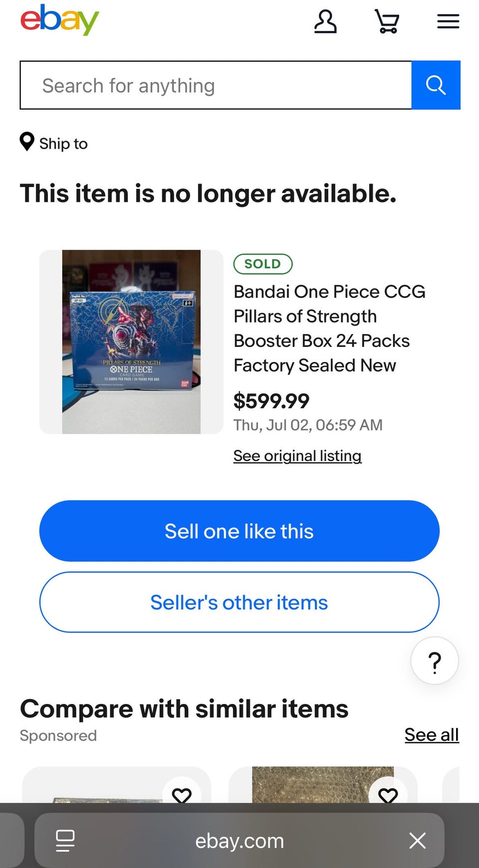The image size is (479, 868).
Task: Open the Bandai One Piece CCG title
Action: (x=329, y=329)
